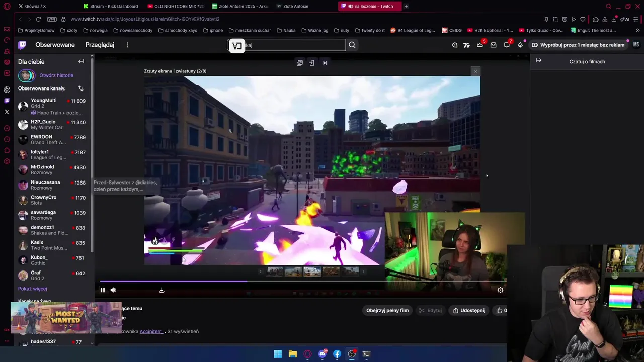Switch to OLD NIGHTCORE MIX tab
This screenshot has height=362, width=644.
pos(176,6)
